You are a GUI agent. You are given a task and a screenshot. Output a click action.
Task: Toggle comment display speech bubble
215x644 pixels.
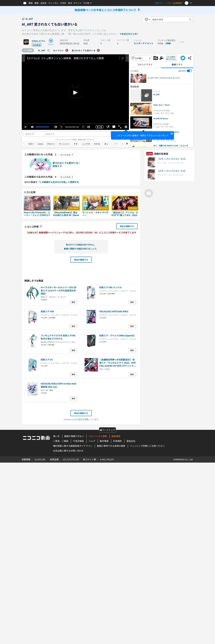point(114,127)
